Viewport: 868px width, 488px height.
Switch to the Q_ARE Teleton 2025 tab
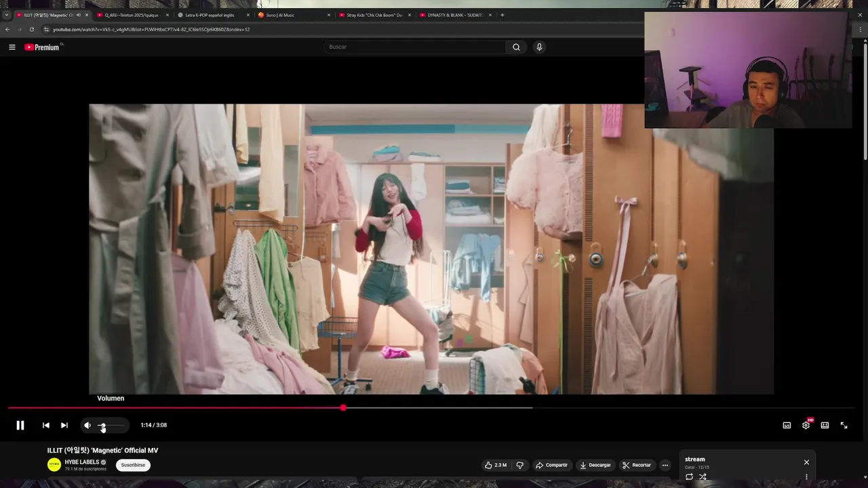[132, 15]
